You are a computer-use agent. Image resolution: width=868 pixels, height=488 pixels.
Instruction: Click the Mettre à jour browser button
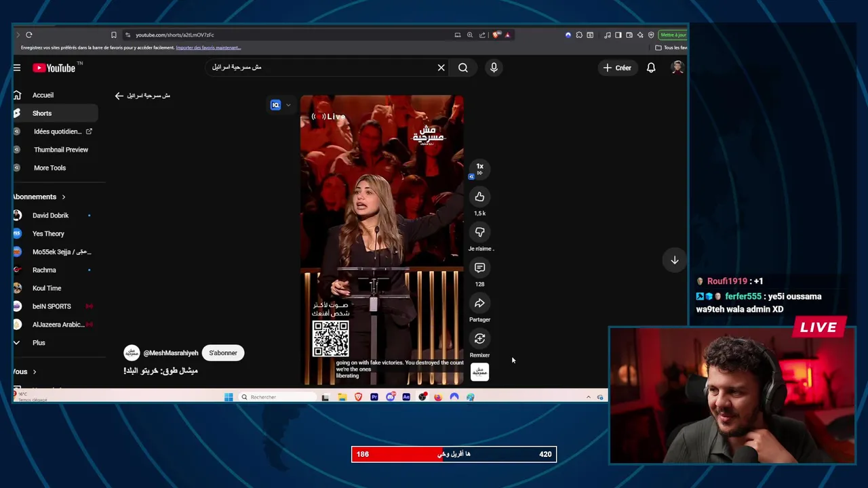(673, 35)
